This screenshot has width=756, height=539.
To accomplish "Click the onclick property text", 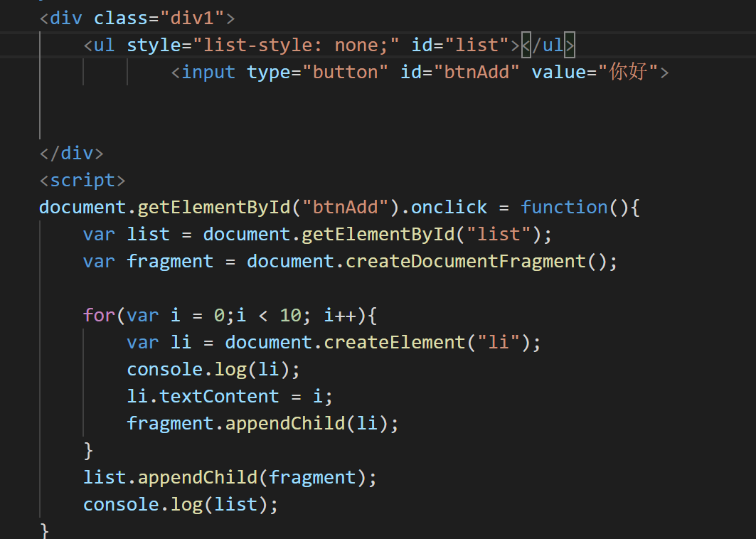I will [x=449, y=208].
